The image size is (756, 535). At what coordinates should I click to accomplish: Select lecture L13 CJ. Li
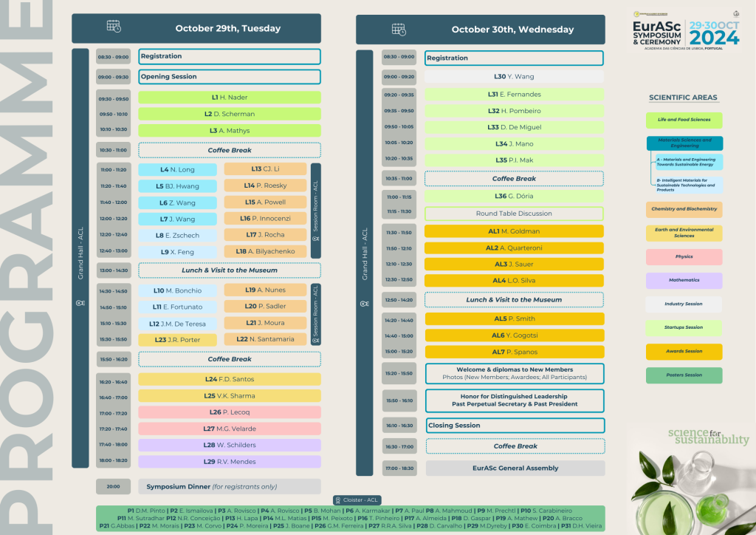(x=265, y=168)
